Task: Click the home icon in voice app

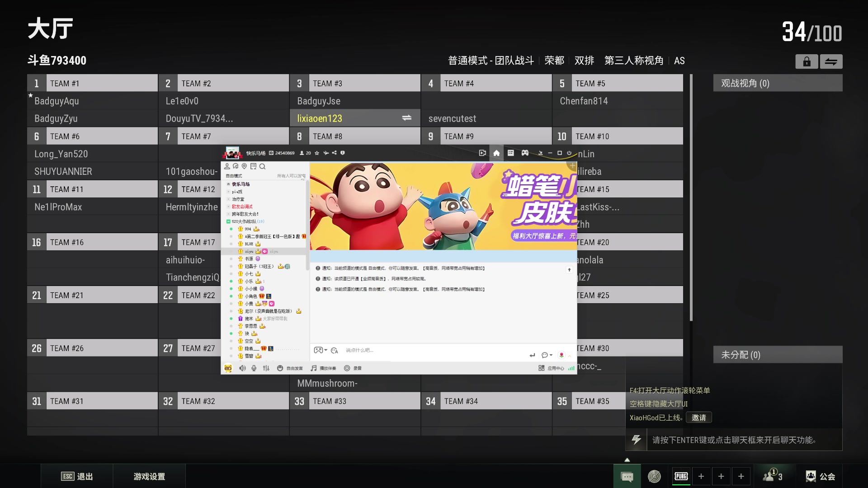Action: (496, 153)
